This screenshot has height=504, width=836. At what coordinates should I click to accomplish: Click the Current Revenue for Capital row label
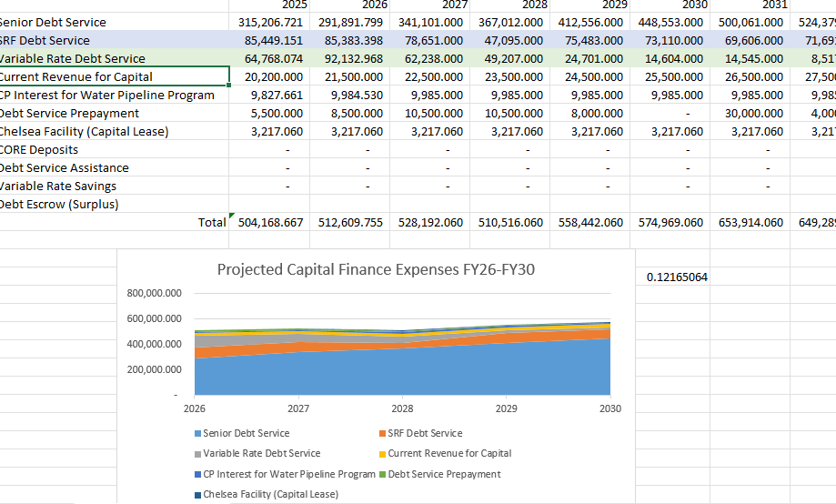(x=76, y=76)
